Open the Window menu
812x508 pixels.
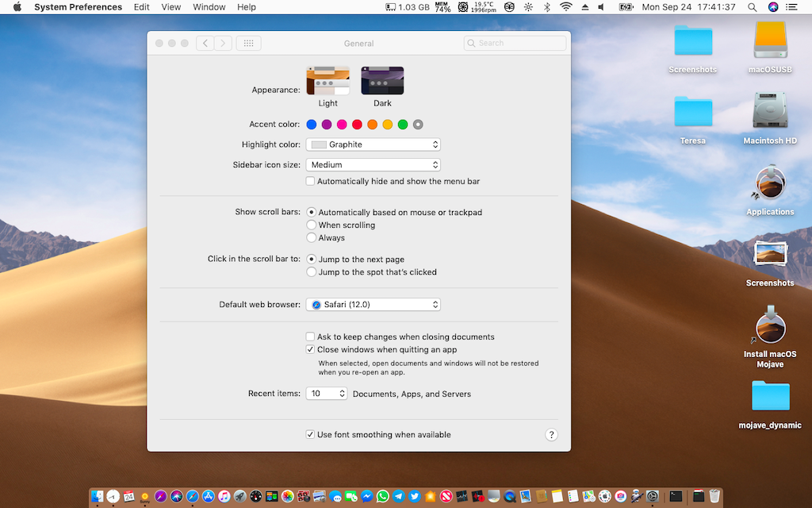point(209,7)
